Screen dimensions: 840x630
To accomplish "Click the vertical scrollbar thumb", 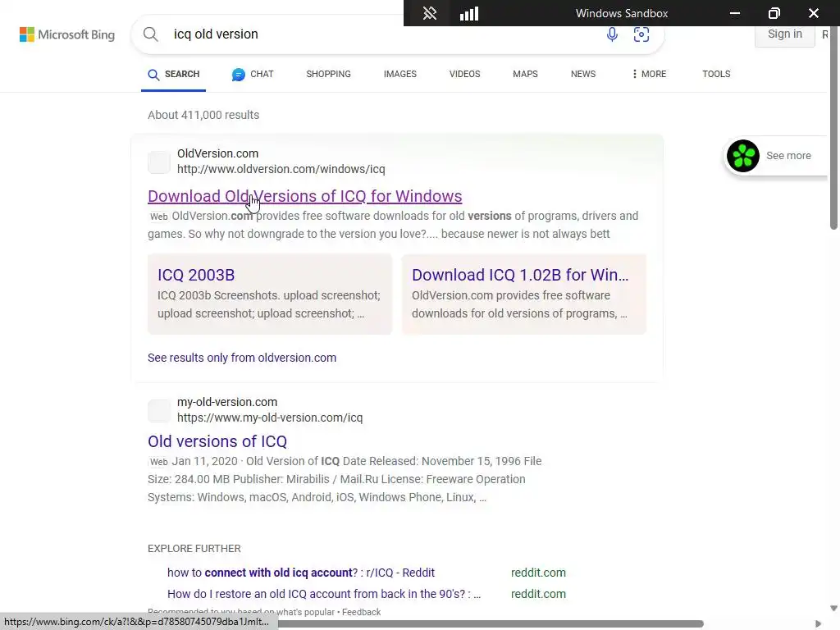I will tap(833, 129).
